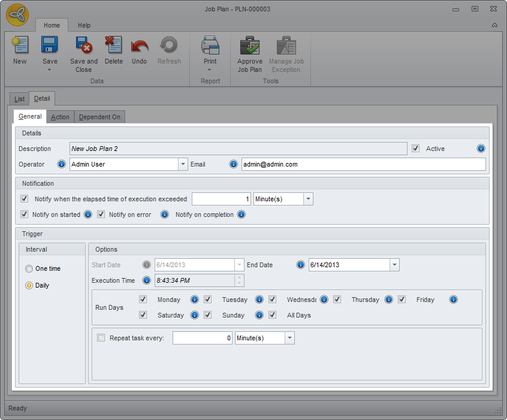
Task: Click info icon beside Active checkbox
Action: tap(481, 149)
